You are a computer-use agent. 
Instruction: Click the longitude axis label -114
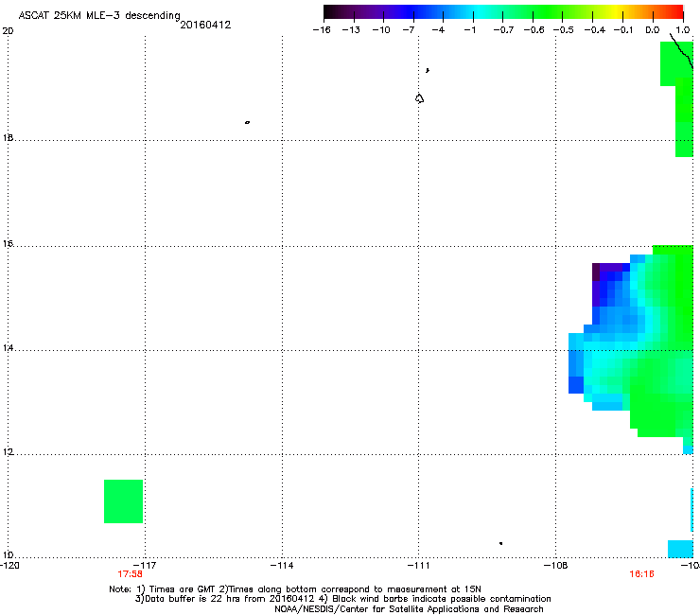[x=282, y=566]
